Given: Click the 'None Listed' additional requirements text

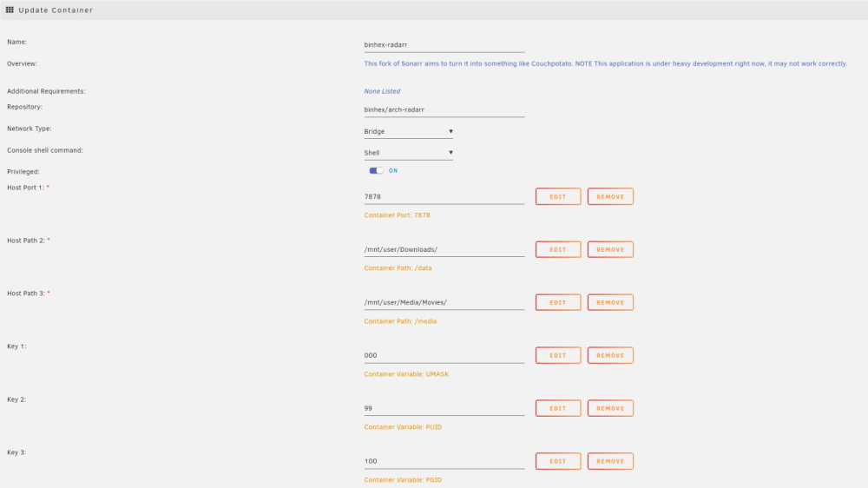Looking at the screenshot, I should 382,91.
